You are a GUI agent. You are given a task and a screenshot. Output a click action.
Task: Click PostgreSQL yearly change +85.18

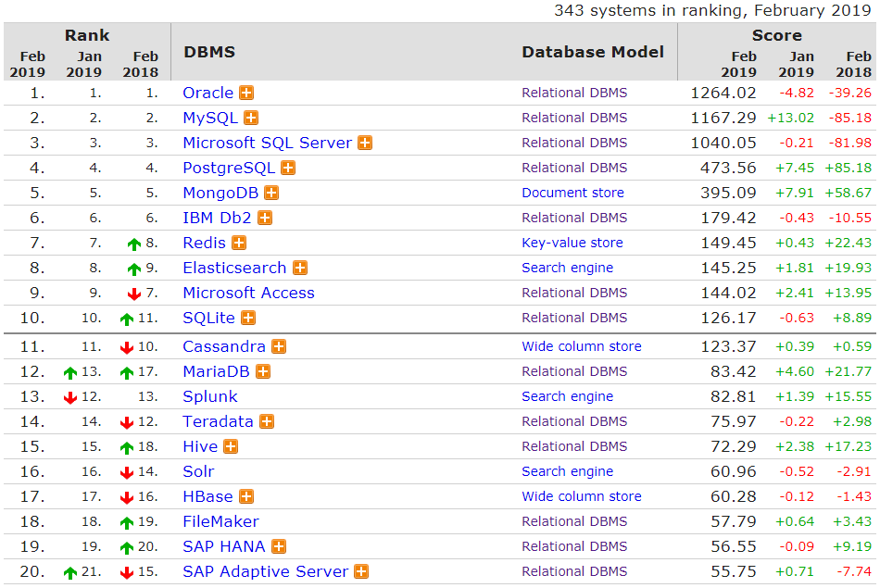(848, 168)
